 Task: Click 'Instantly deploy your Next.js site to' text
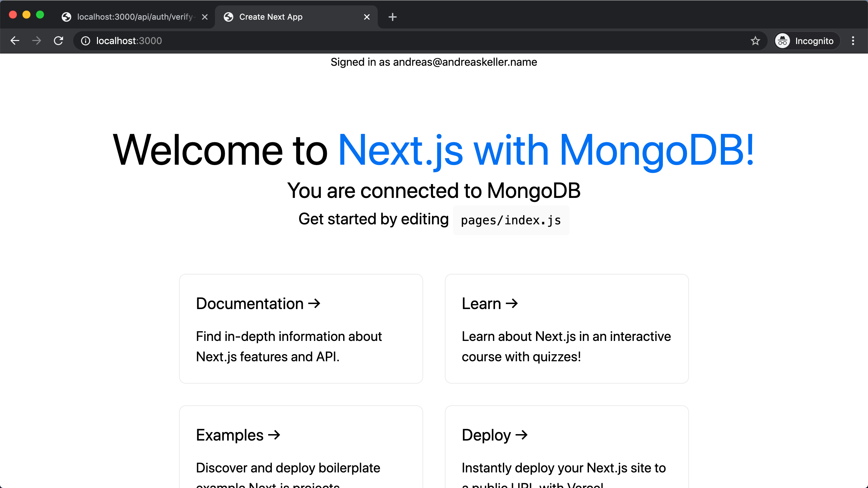click(x=564, y=468)
